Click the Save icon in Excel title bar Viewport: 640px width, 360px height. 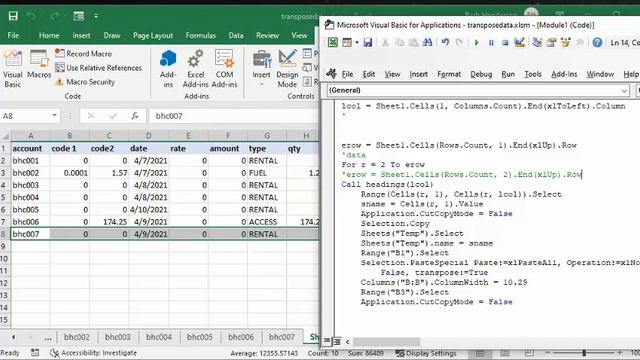click(x=13, y=16)
